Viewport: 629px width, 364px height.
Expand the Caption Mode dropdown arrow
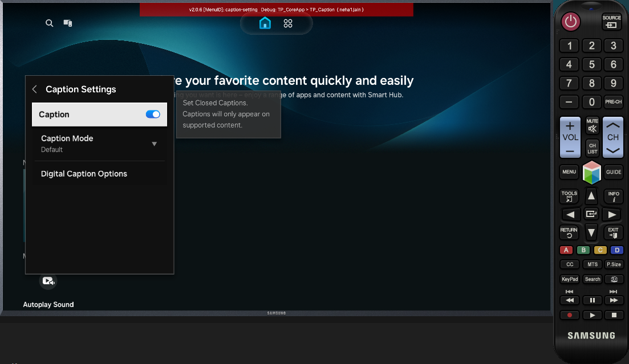154,144
